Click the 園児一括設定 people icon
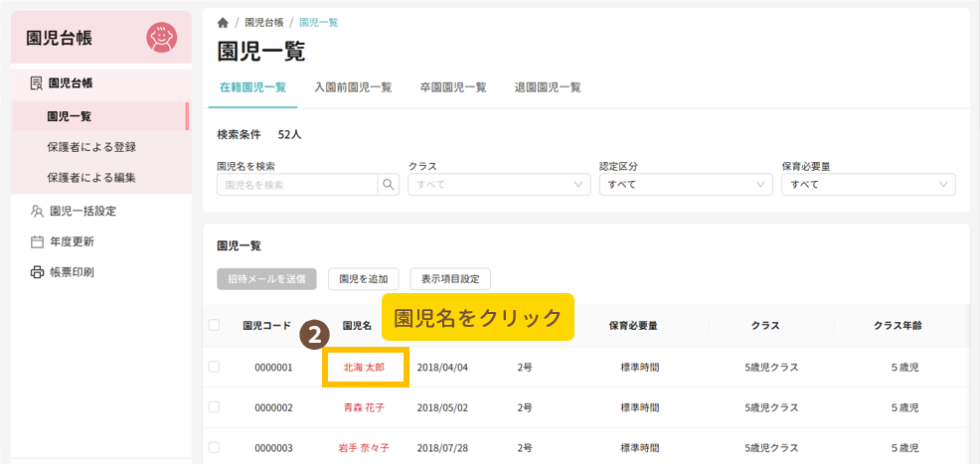Image resolution: width=980 pixels, height=464 pixels. (37, 211)
